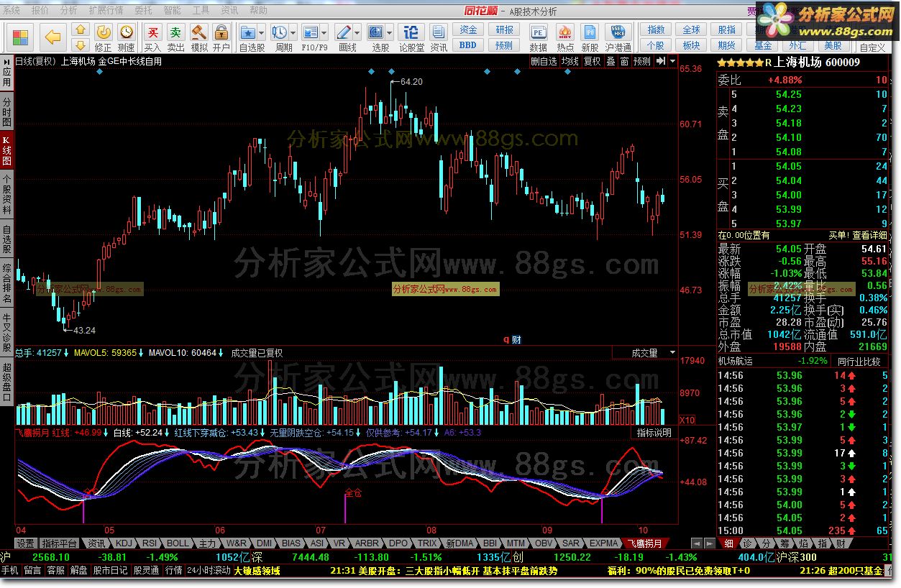Toggle the 叠 overlay button
901x588 pixels.
tap(610, 61)
